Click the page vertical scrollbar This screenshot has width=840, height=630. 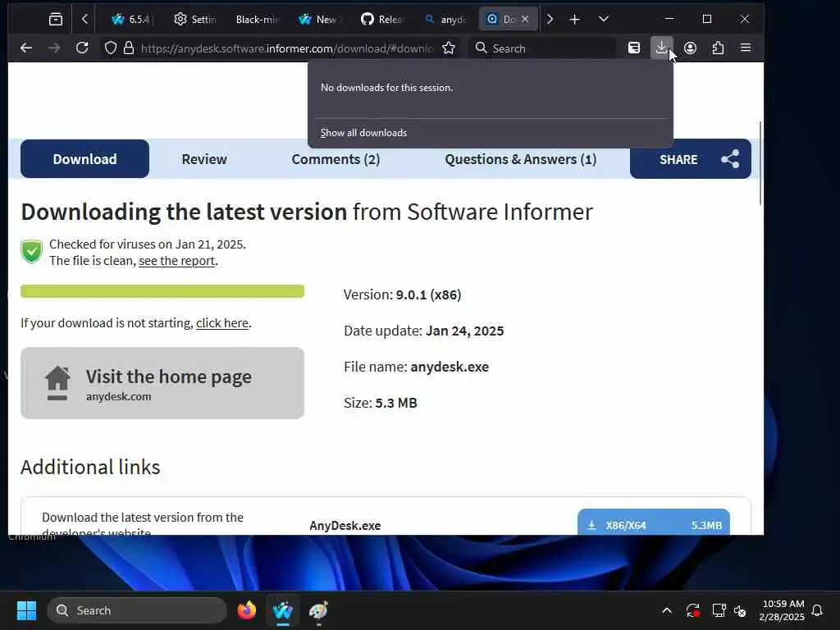tap(760, 163)
